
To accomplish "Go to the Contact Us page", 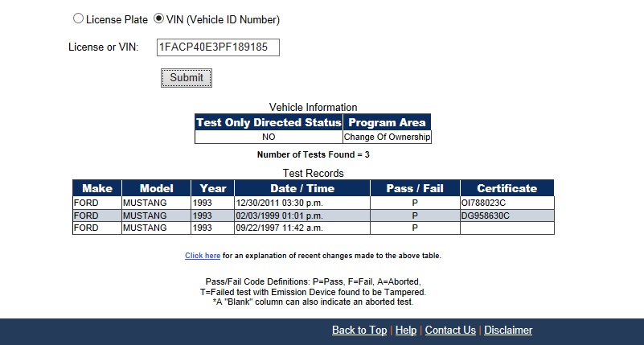I will (450, 331).
